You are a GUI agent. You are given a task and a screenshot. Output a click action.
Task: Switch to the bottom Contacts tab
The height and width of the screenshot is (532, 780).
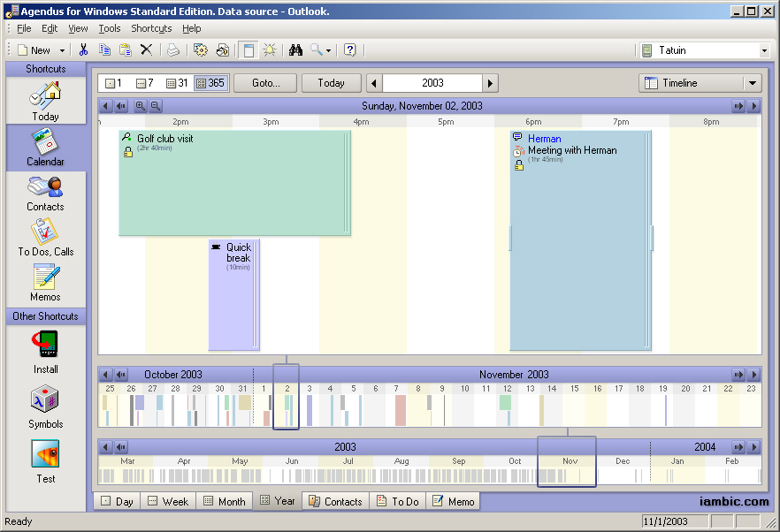click(336, 501)
